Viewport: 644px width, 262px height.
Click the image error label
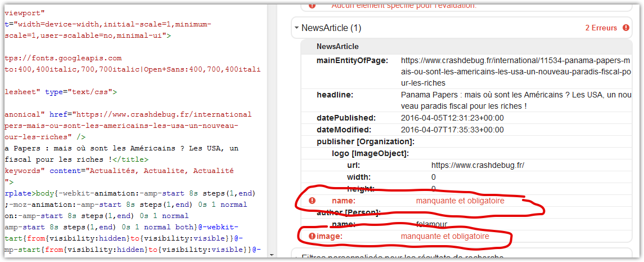[x=330, y=237]
